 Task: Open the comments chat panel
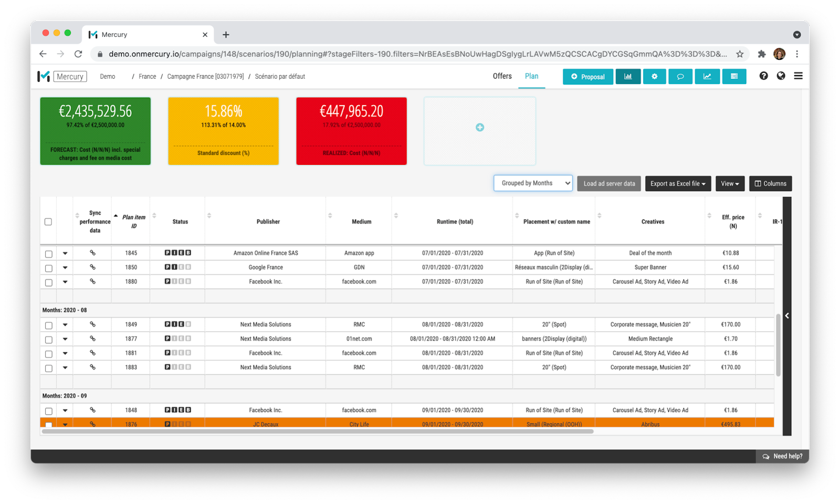tap(680, 76)
